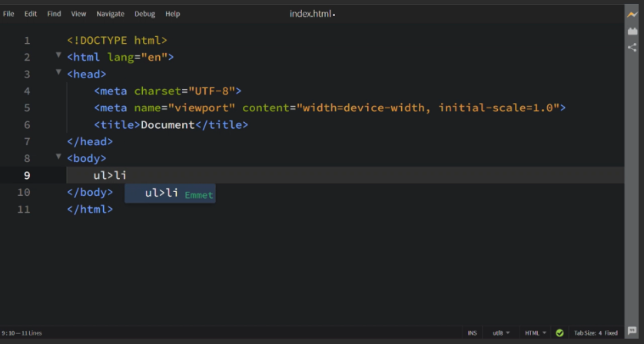644x344 pixels.
Task: Open the Debug menu
Action: point(144,14)
